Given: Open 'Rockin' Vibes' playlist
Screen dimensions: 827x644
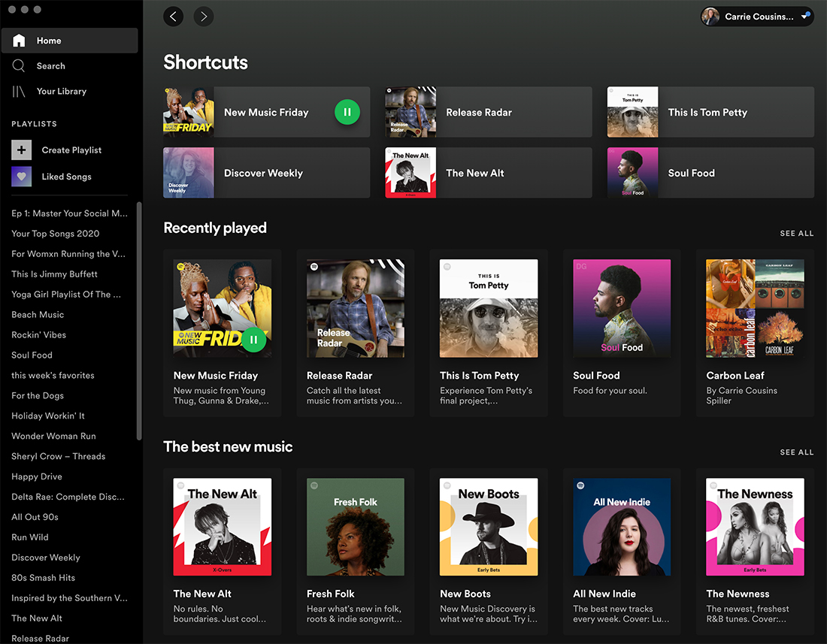Looking at the screenshot, I should (39, 335).
